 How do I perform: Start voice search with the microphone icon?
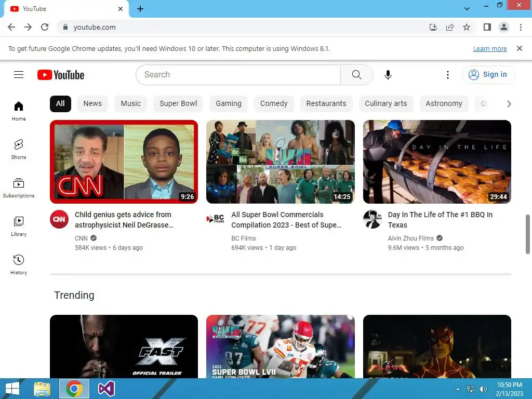[x=388, y=75]
